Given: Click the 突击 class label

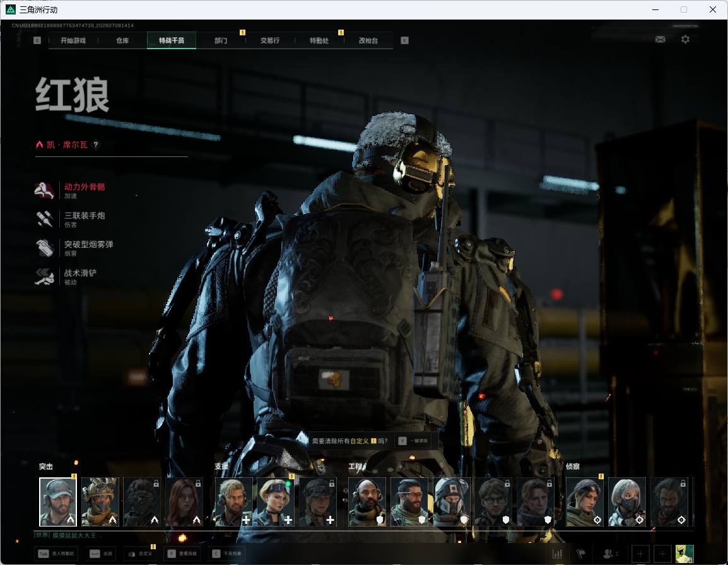Looking at the screenshot, I should [46, 467].
